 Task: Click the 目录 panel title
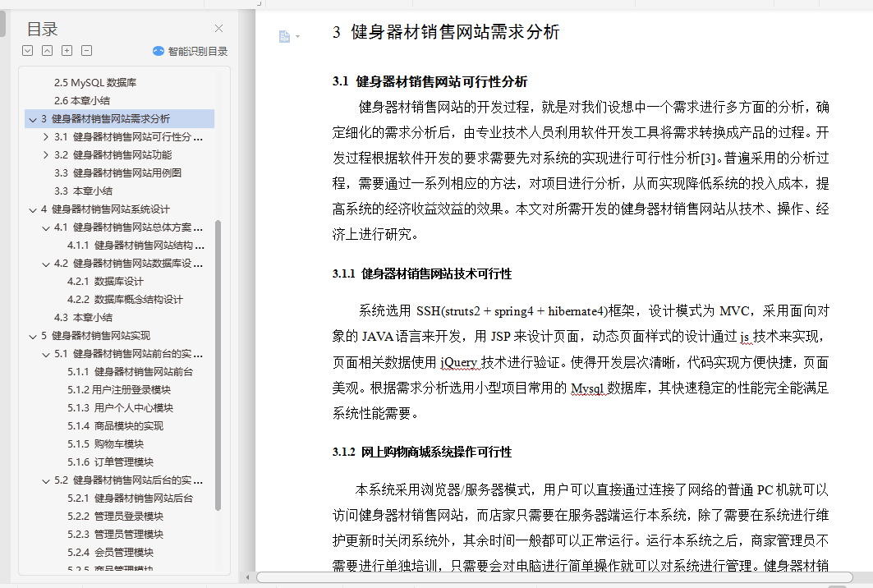(43, 29)
